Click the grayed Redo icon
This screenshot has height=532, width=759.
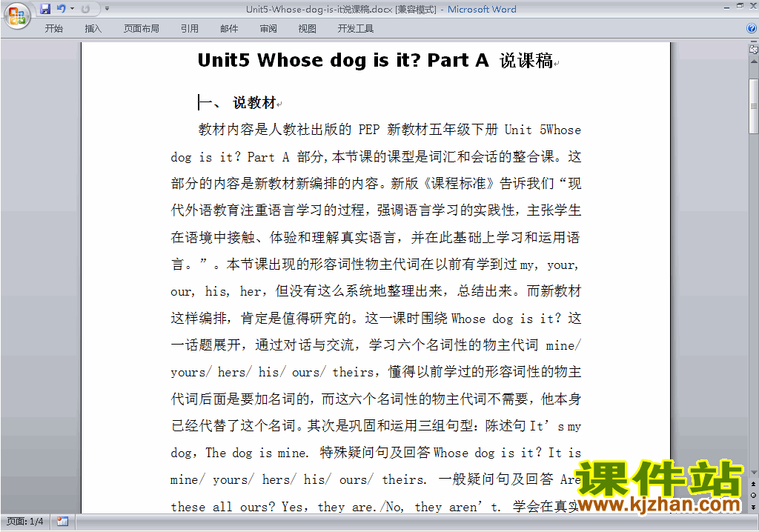pyautogui.click(x=86, y=9)
